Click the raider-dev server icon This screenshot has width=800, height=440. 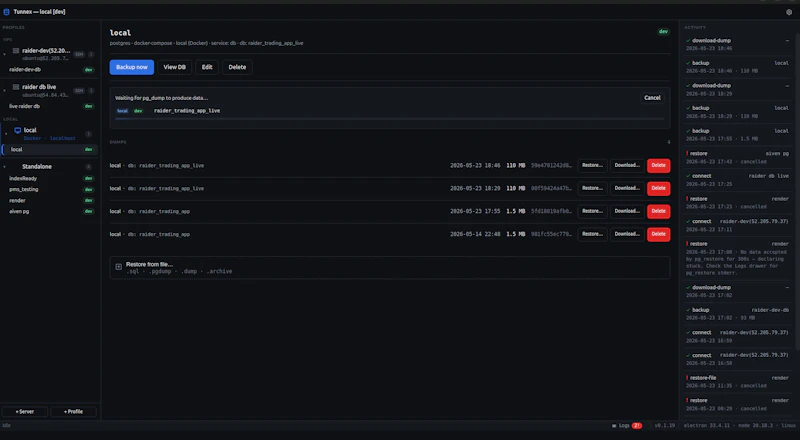click(16, 51)
